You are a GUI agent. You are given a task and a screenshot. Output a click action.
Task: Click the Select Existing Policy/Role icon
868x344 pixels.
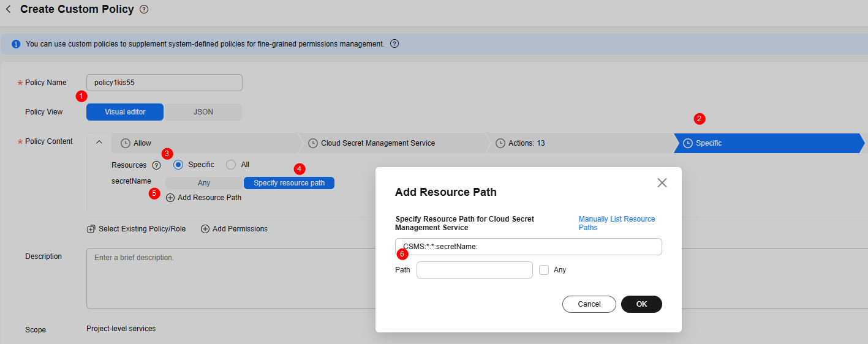click(x=91, y=229)
